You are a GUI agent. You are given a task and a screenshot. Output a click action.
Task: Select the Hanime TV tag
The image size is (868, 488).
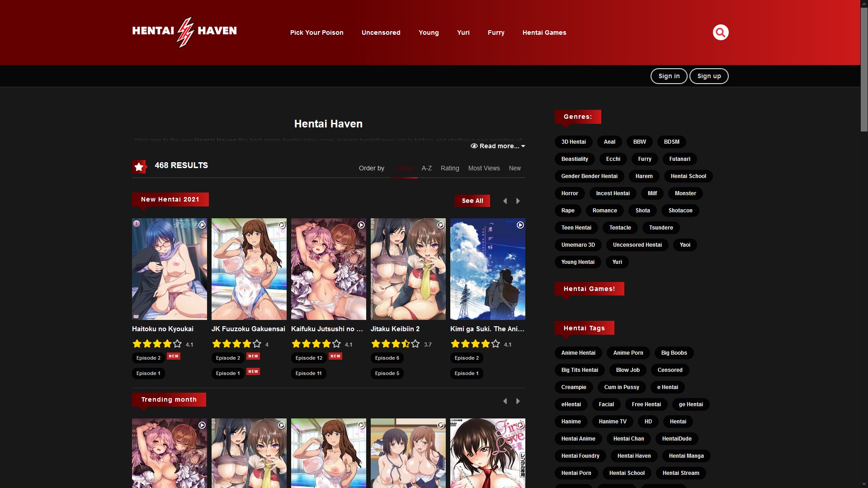tap(613, 422)
